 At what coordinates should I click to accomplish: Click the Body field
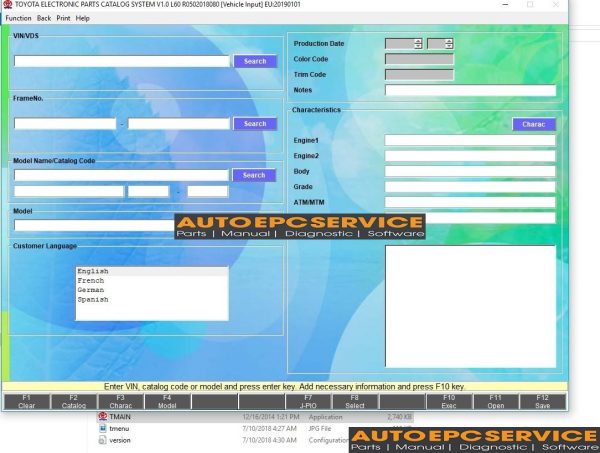[470, 171]
